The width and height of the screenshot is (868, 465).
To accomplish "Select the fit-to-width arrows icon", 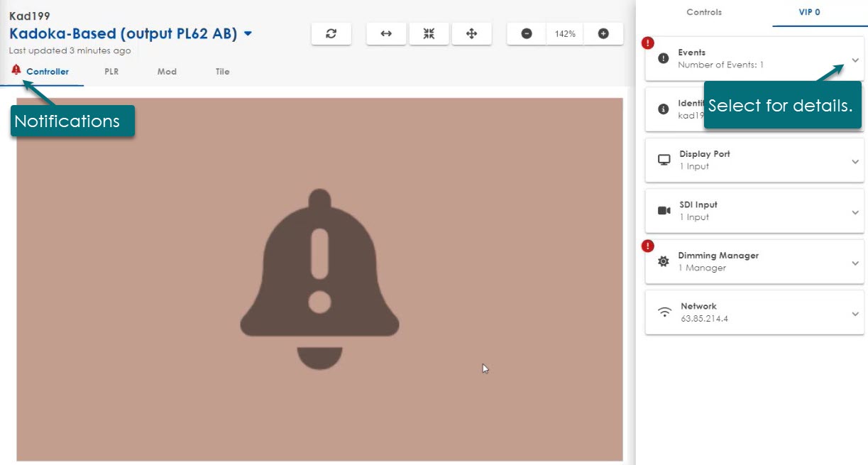I will coord(385,33).
